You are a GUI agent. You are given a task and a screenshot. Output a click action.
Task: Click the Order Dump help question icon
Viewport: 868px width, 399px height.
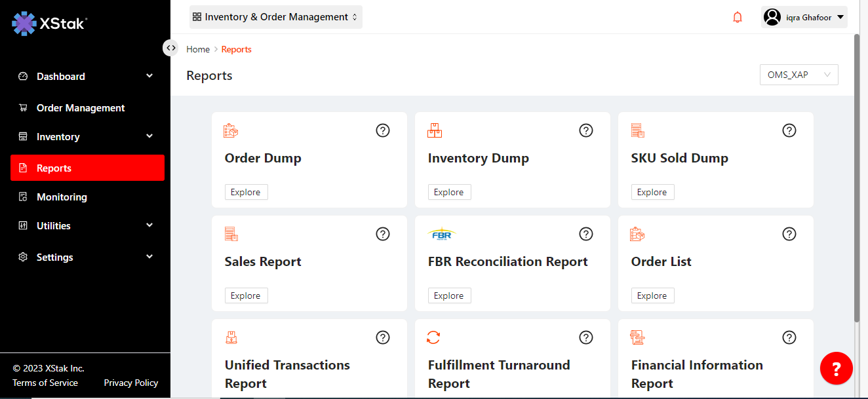coord(383,130)
